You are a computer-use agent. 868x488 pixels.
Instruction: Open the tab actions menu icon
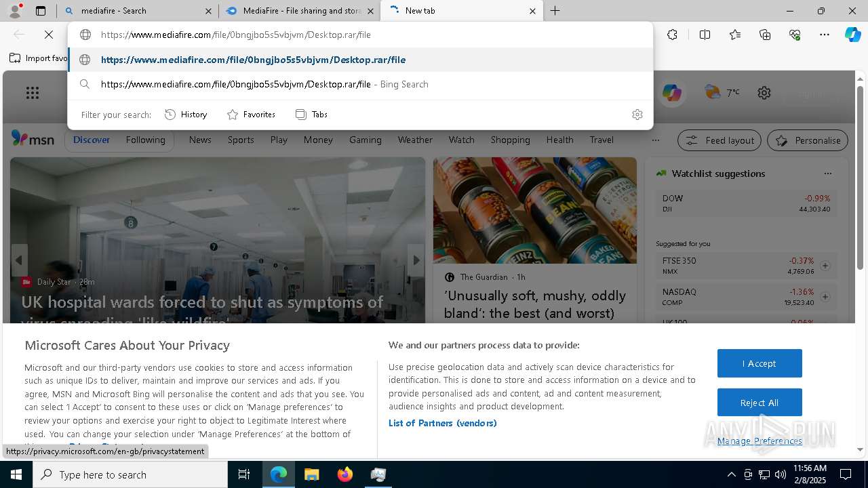click(x=41, y=11)
